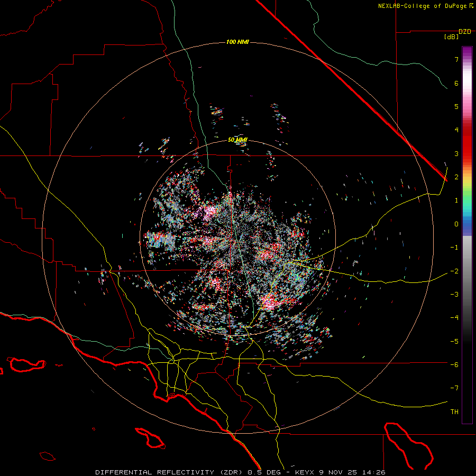Click the -7 value on the color scale
Viewport: 476px width, 476px height.
click(454, 388)
